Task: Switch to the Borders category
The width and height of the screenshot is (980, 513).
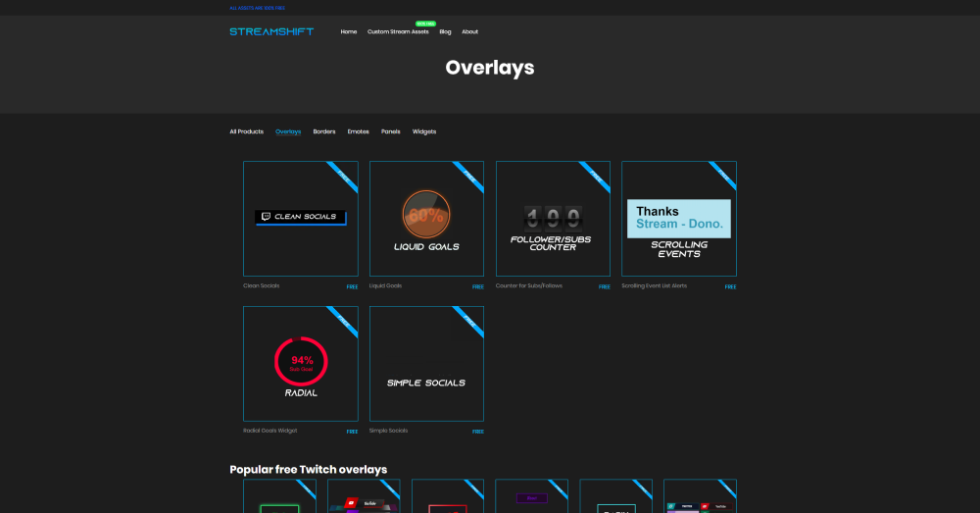Action: point(323,131)
